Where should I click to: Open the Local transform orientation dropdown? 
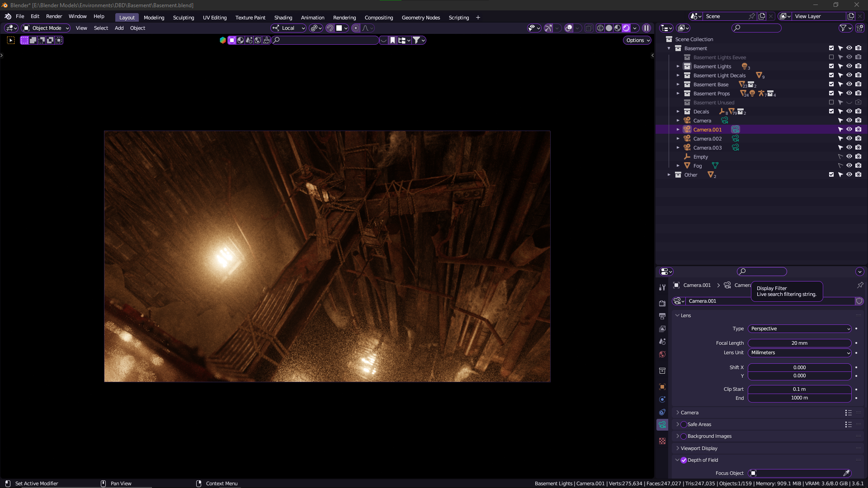[x=288, y=28]
